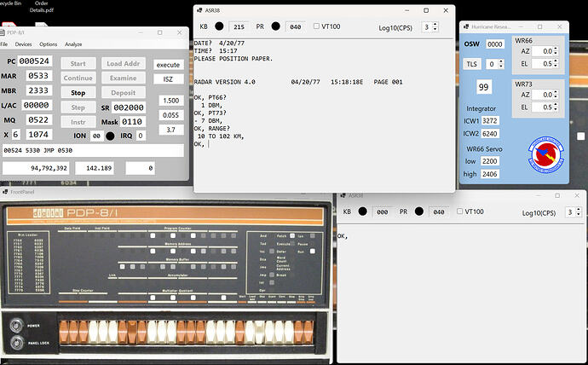Click the PR indicator dot in upper ASR38

(275, 26)
